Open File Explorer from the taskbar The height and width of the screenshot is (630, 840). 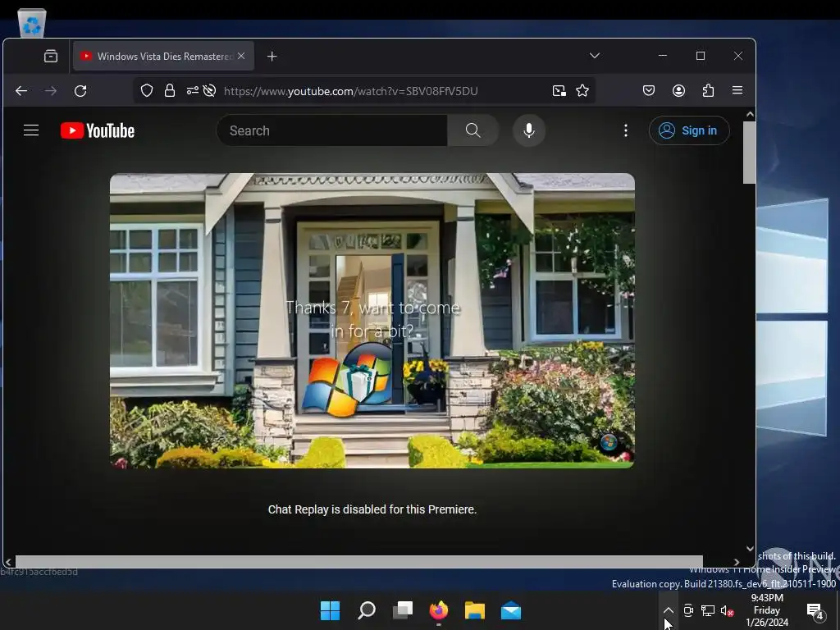click(475, 610)
